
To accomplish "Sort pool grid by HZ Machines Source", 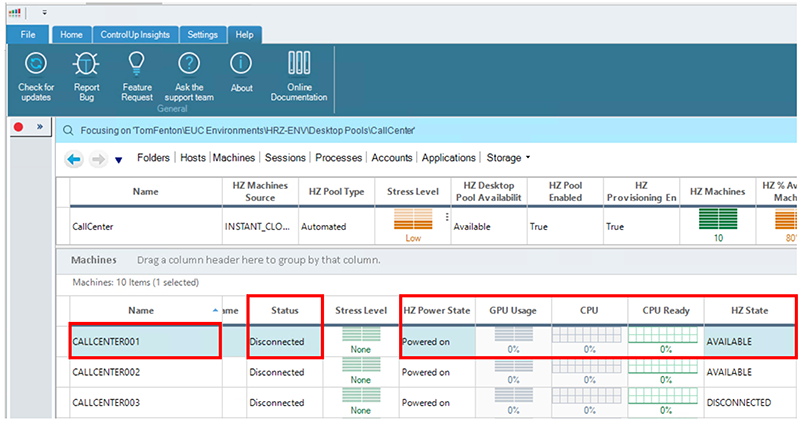I will 260,192.
